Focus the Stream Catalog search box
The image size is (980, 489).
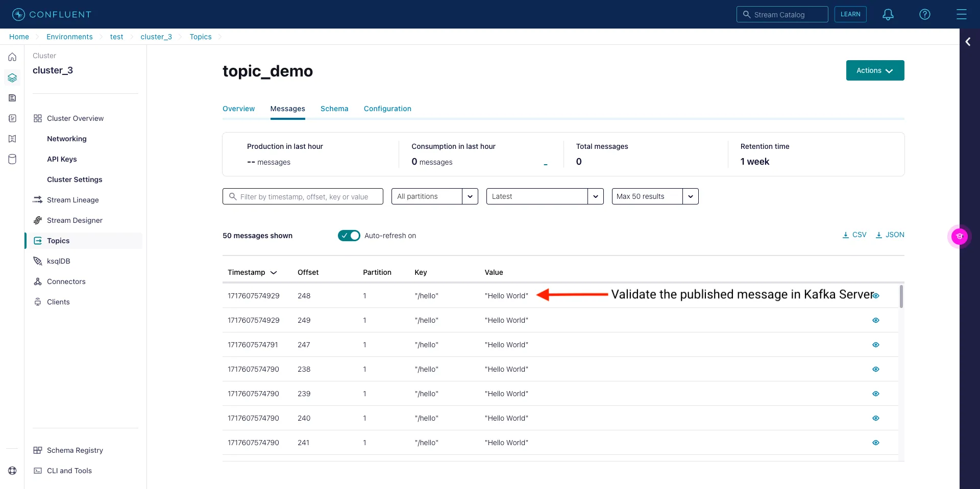point(782,14)
